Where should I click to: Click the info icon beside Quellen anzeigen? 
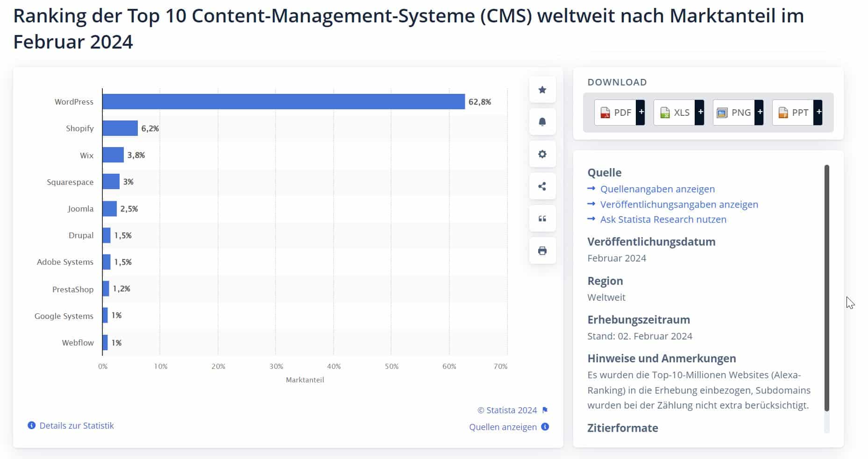point(545,427)
